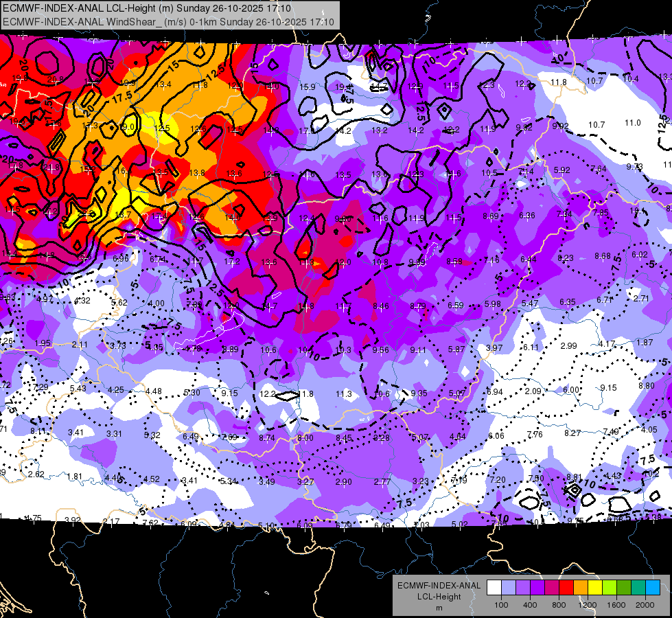This screenshot has width=672, height=618.
Task: Click the map value 9.73
Action: 634,167
